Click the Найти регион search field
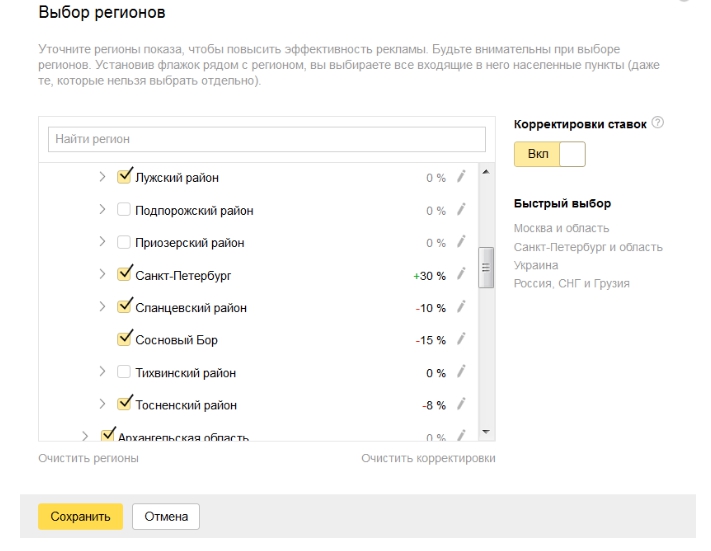Viewport: 711px width, 551px height. click(267, 139)
